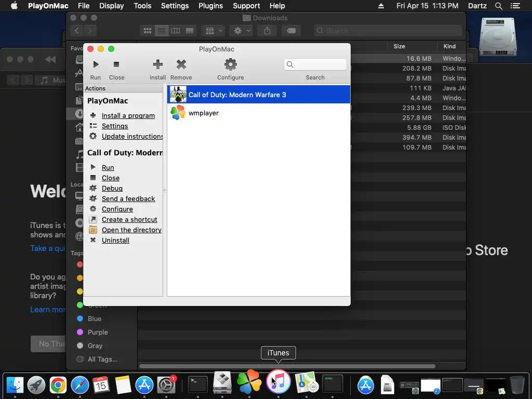Sort Finder list by Kind column
Image resolution: width=532 pixels, height=399 pixels.
click(450, 46)
